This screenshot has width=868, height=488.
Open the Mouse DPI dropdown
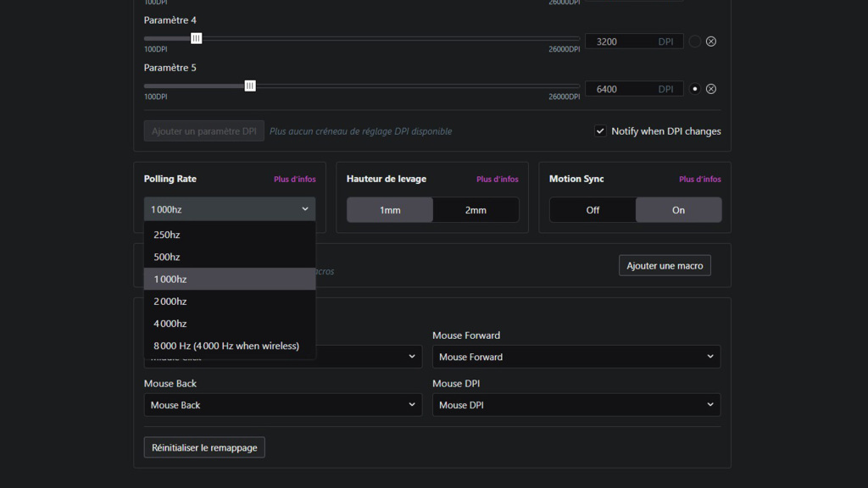[576, 405]
